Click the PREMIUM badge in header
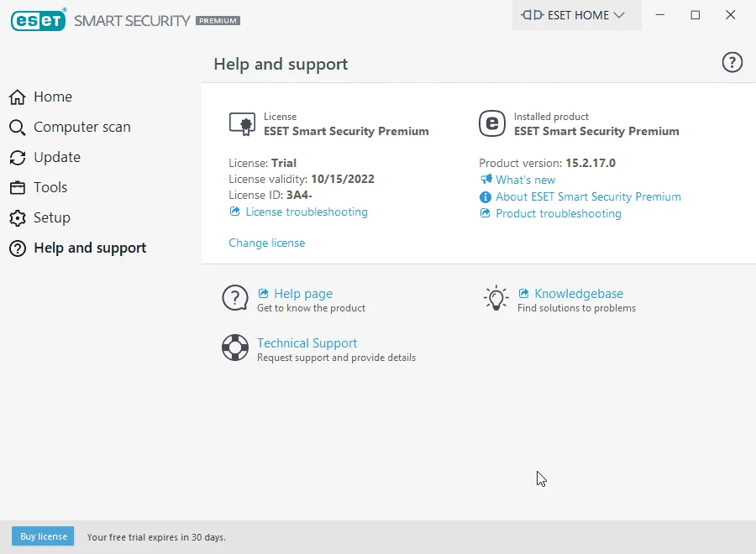Viewport: 756px width, 554px height. click(x=218, y=21)
